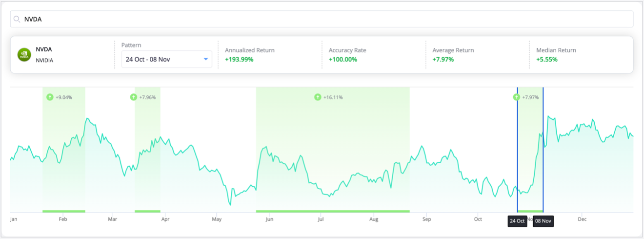Click the up-arrow icon at the 24 Oct line
This screenshot has height=240, width=644.
[x=517, y=97]
